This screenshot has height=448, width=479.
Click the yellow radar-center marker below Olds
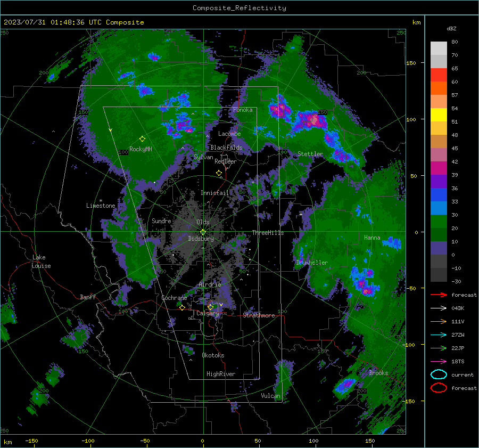point(203,232)
